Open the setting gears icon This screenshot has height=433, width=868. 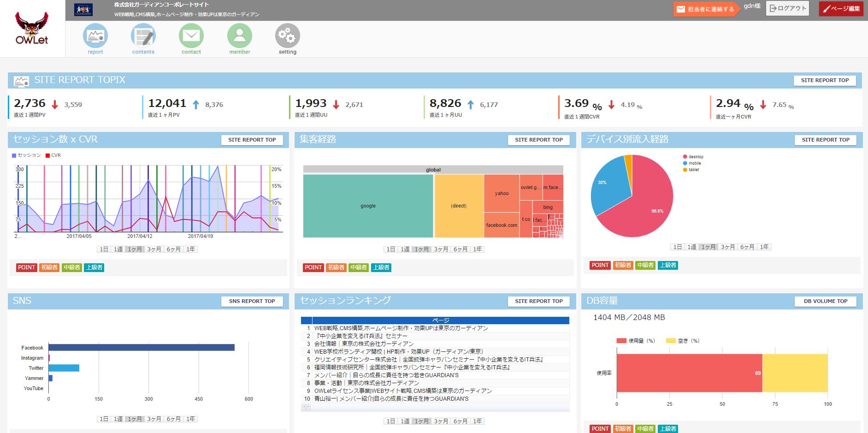pyautogui.click(x=288, y=36)
